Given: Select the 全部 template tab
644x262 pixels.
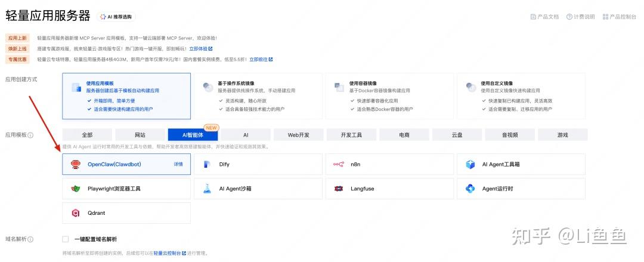Looking at the screenshot, I should (x=87, y=135).
